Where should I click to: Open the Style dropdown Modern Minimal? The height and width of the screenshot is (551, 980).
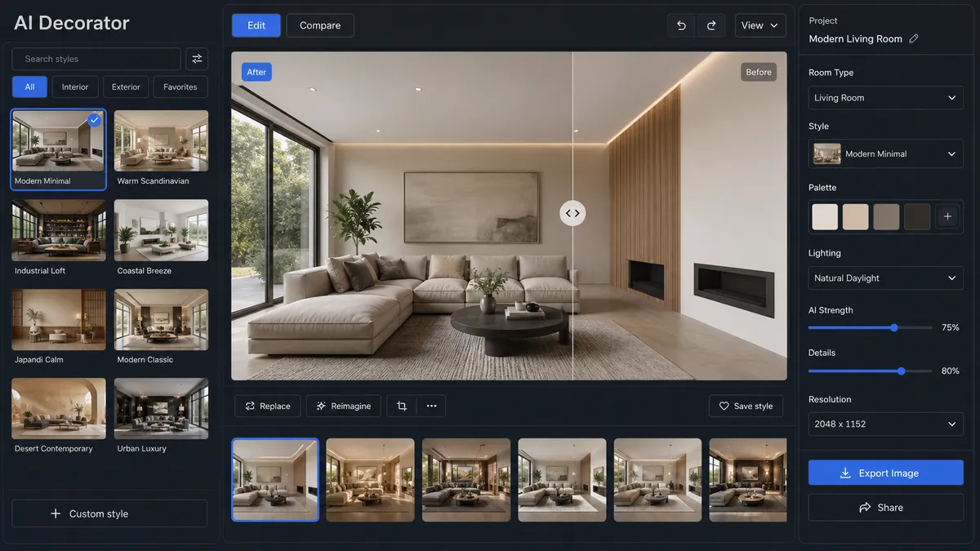886,153
